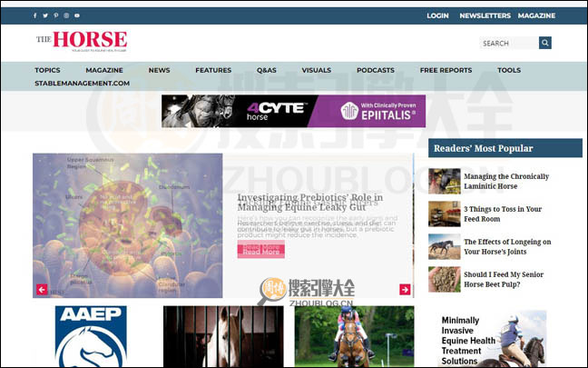This screenshot has width=588, height=368.
Task: Click the pink Read More button
Action: pyautogui.click(x=261, y=249)
